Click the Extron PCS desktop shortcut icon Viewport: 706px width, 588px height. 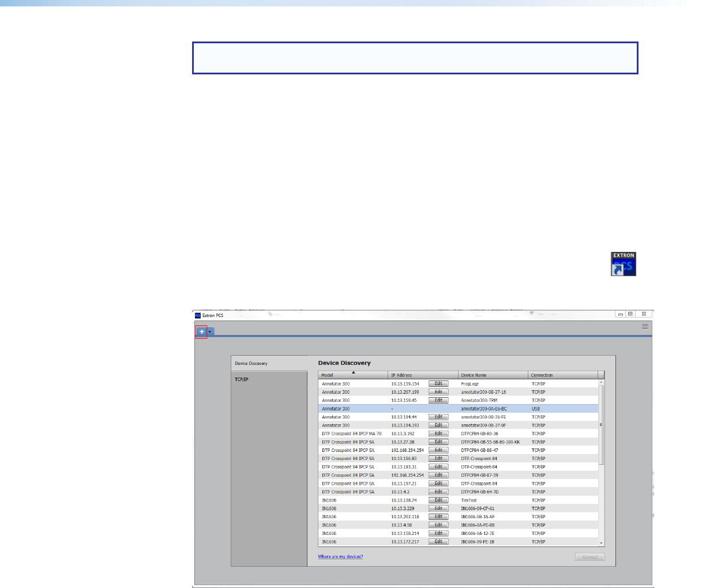(624, 264)
